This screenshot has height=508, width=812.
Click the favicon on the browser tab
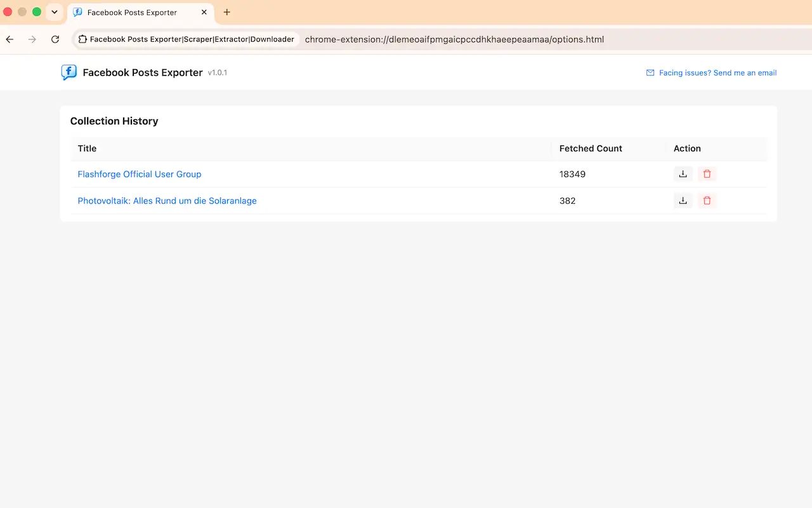click(78, 12)
